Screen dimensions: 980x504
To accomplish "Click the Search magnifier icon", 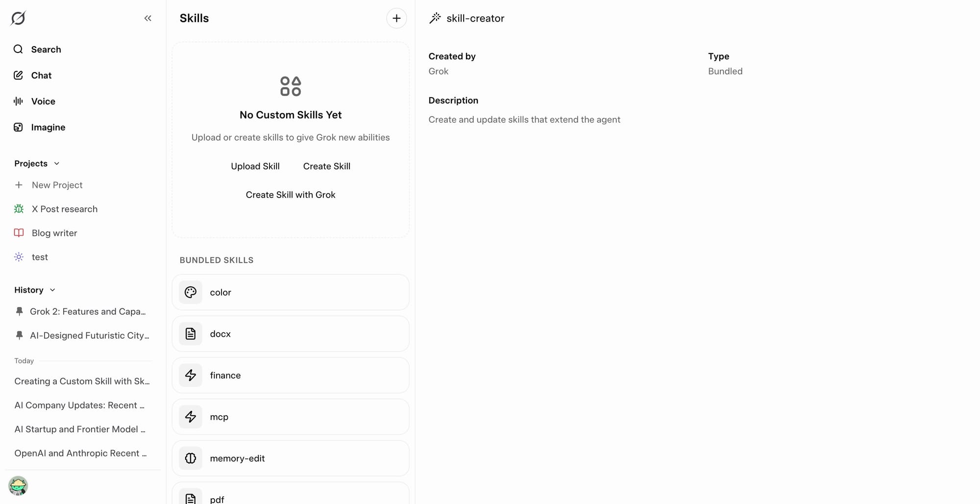I will coord(18,49).
